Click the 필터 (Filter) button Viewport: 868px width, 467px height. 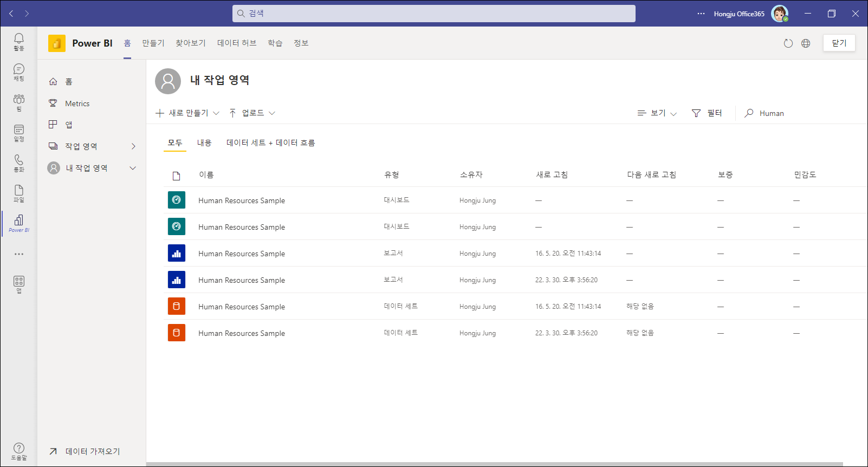pyautogui.click(x=707, y=113)
